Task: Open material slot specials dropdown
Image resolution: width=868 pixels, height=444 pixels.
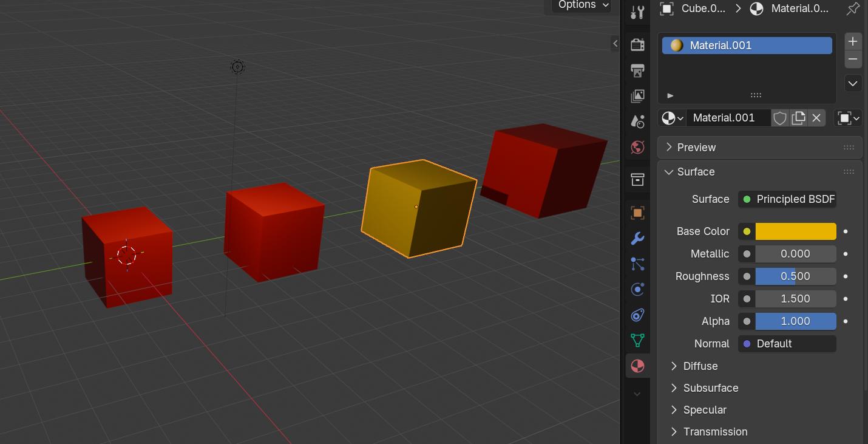Action: 853,83
